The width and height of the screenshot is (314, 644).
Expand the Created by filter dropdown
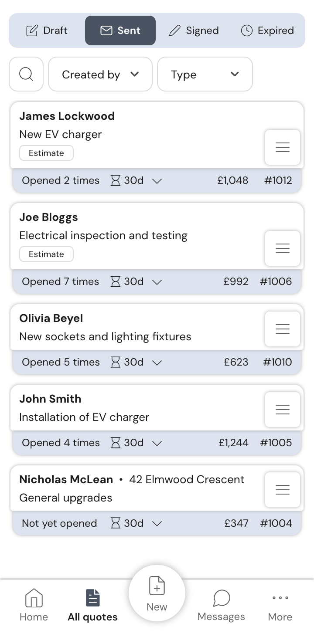point(100,74)
